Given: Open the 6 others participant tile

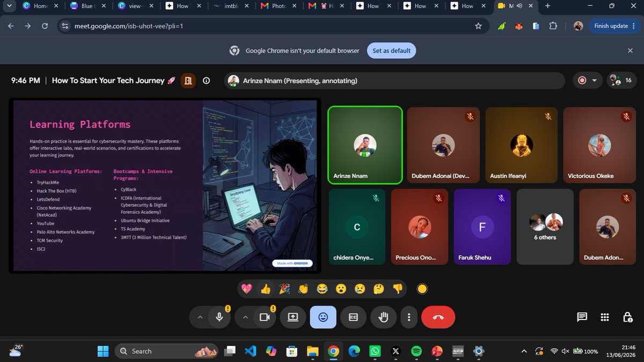Looking at the screenshot, I should pyautogui.click(x=545, y=227).
